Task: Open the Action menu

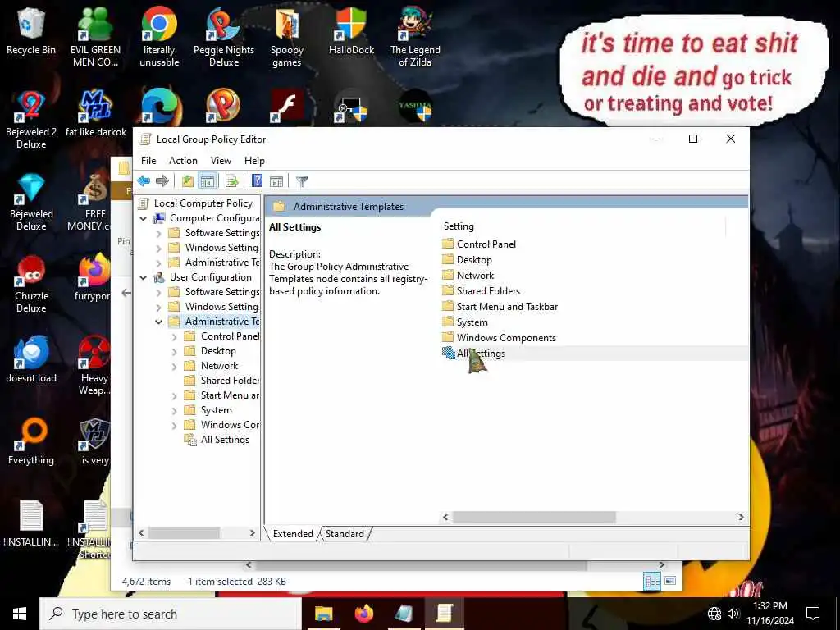Action: pos(183,161)
